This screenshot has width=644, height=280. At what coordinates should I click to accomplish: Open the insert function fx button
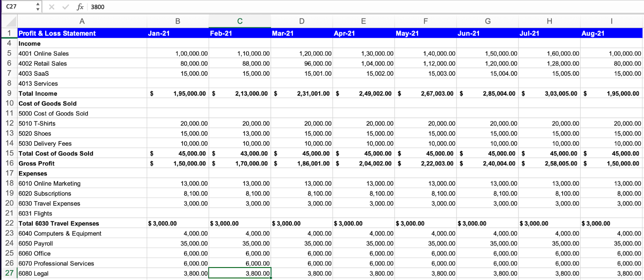pyautogui.click(x=80, y=7)
